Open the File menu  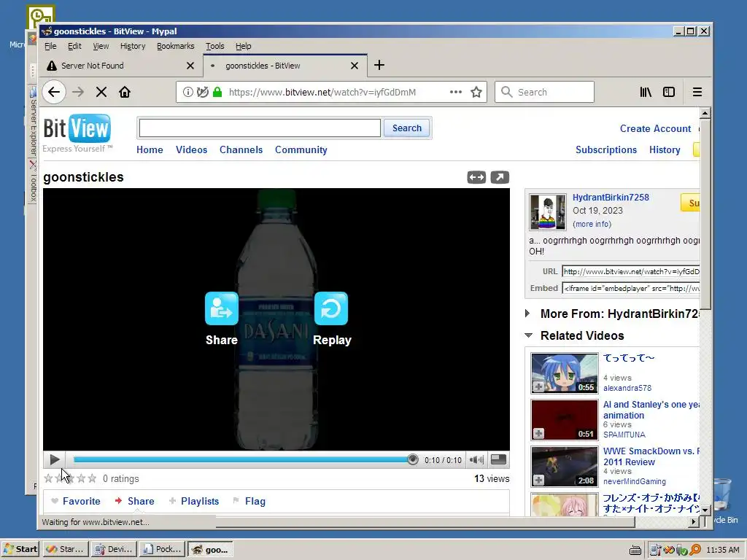click(x=50, y=46)
